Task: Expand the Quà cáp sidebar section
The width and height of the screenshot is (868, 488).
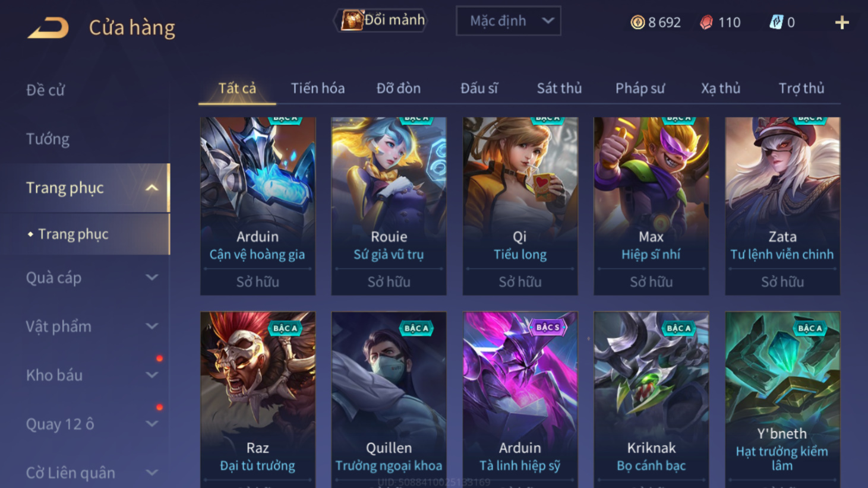Action: coord(152,277)
